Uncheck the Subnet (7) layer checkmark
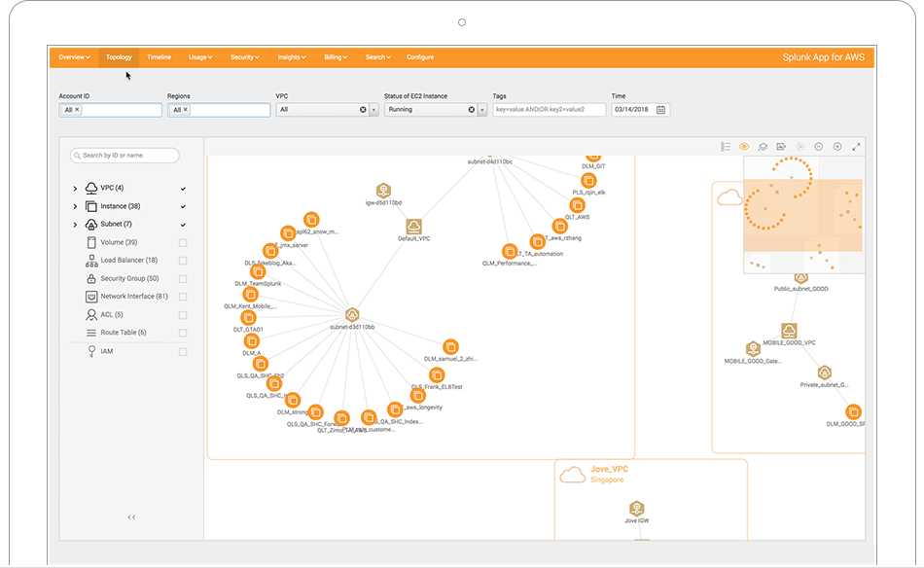The height and width of the screenshot is (568, 924). point(183,225)
